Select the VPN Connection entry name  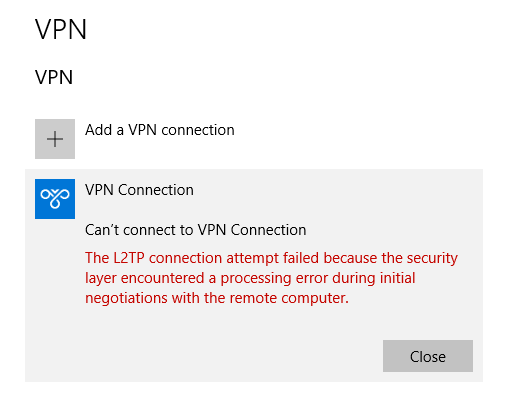(139, 190)
